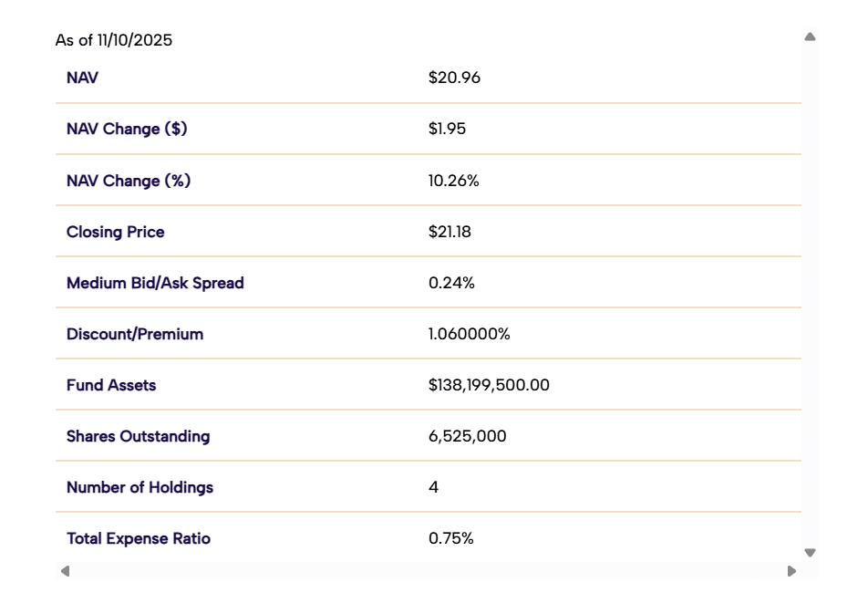
Task: Click the left horizontal scroll arrow
Action: pos(64,570)
